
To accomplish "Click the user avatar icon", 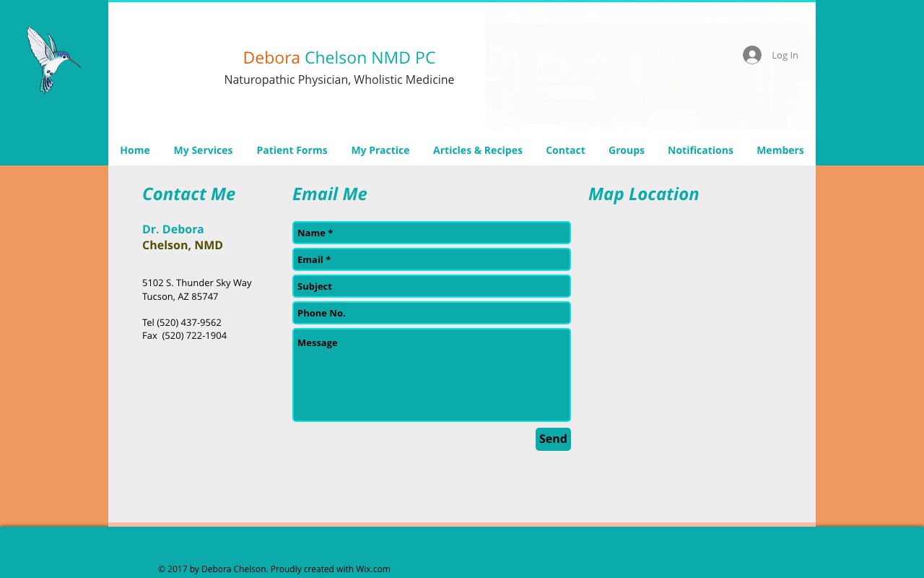I will pos(752,55).
